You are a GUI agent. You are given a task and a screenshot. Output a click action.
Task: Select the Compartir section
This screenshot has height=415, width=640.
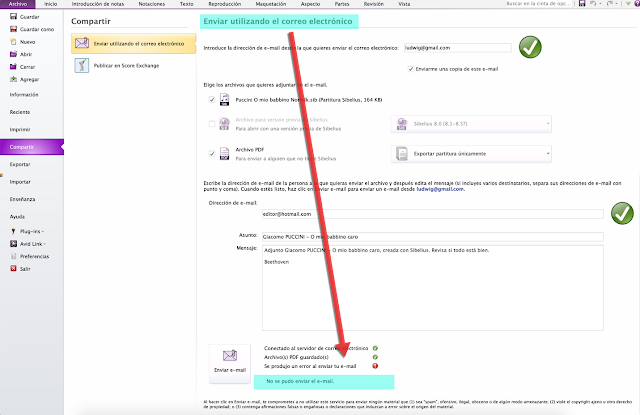(x=32, y=147)
